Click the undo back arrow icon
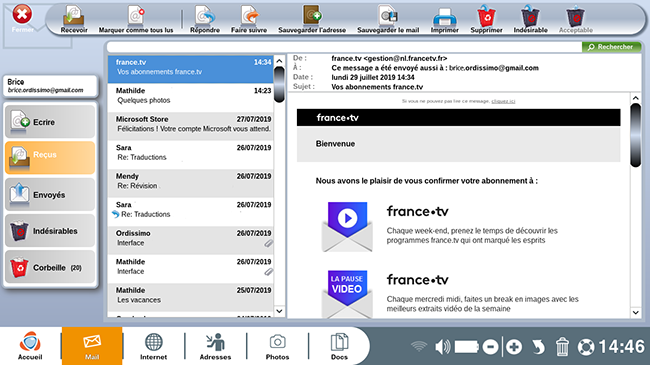Image resolution: width=650 pixels, height=365 pixels. coord(538,347)
